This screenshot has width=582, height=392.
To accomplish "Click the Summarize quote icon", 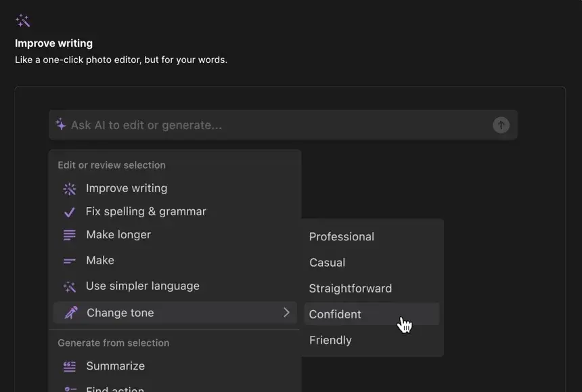I will (70, 366).
